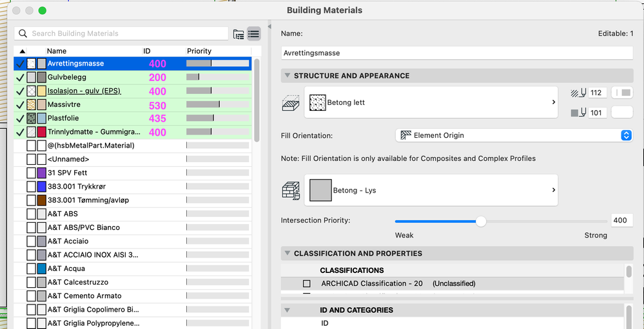This screenshot has width=644, height=329.
Task: Switch to folder view of materials
Action: click(239, 34)
